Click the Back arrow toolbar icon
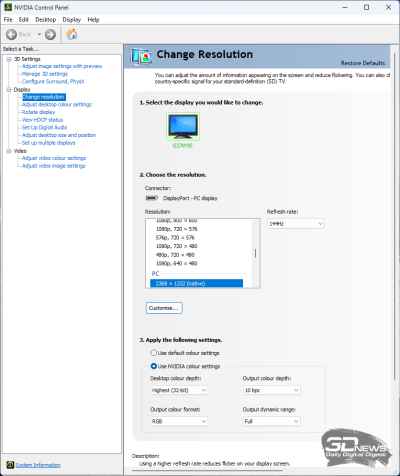This screenshot has width=400, height=476. click(11, 34)
